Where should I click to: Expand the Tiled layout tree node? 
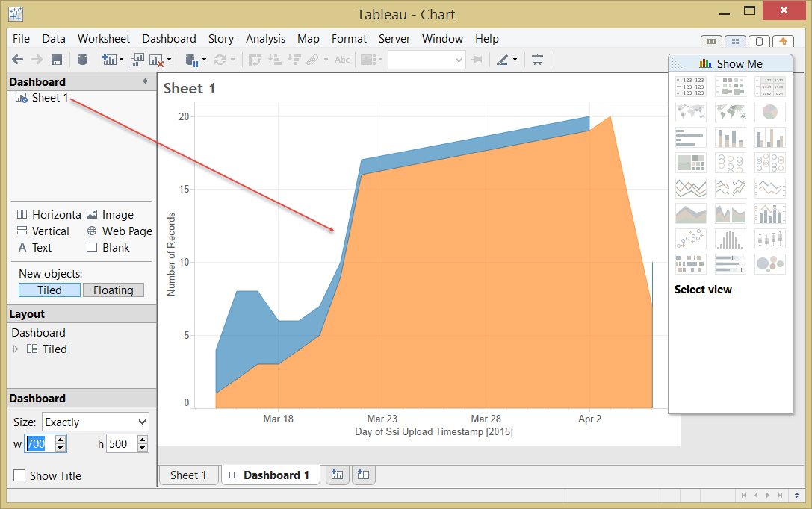tap(16, 349)
